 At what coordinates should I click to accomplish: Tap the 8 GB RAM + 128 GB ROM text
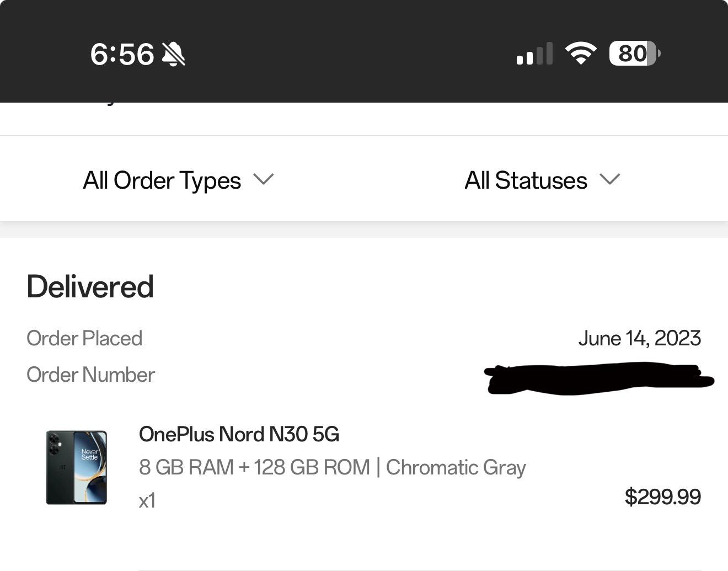(254, 467)
